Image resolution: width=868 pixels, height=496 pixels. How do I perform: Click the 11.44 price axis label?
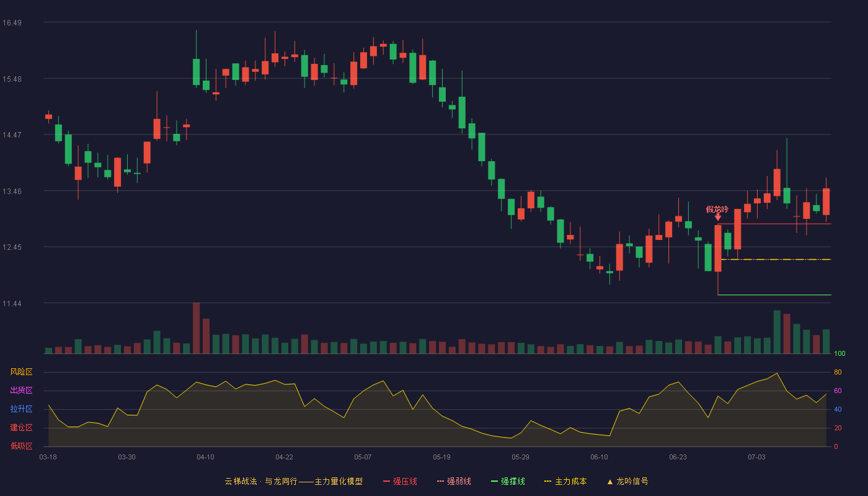(12, 304)
